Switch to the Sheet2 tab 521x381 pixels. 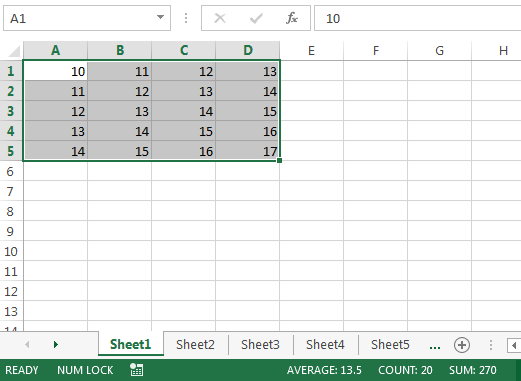pos(195,345)
